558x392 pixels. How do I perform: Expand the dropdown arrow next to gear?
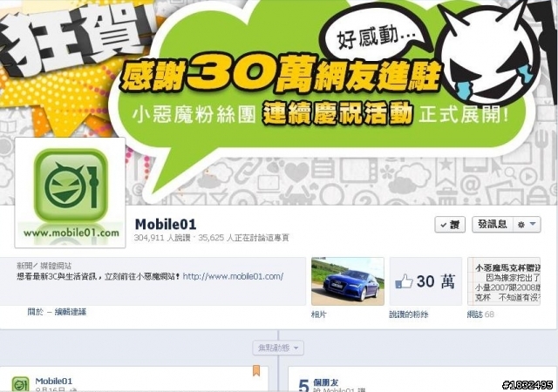point(533,224)
